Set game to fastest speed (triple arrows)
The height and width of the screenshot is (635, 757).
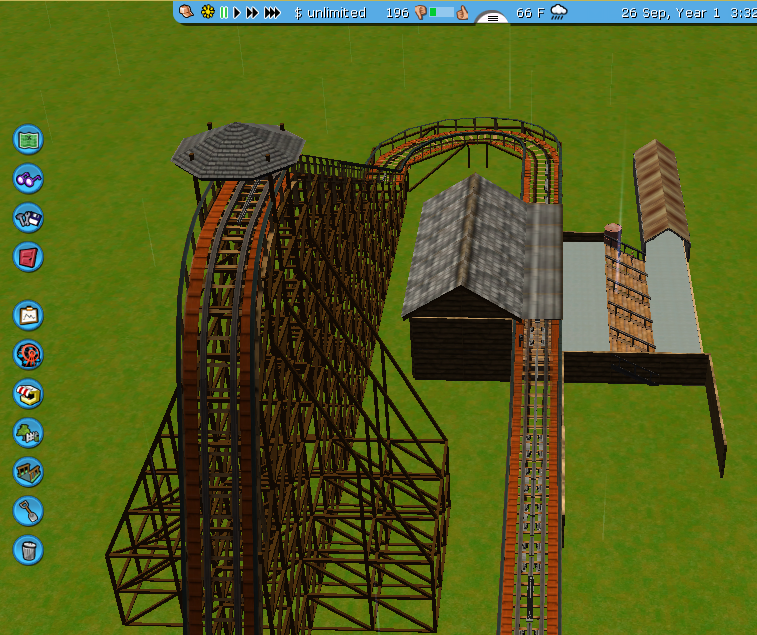(272, 13)
